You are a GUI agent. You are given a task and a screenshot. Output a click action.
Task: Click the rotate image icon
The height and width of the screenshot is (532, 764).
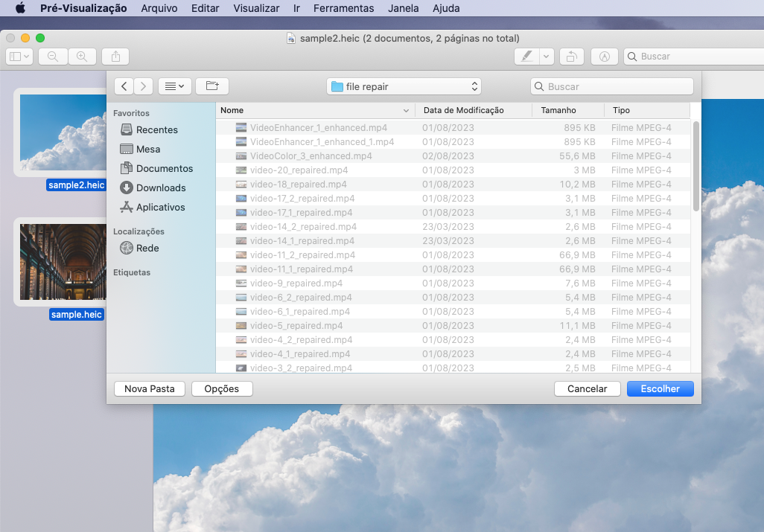coord(571,57)
